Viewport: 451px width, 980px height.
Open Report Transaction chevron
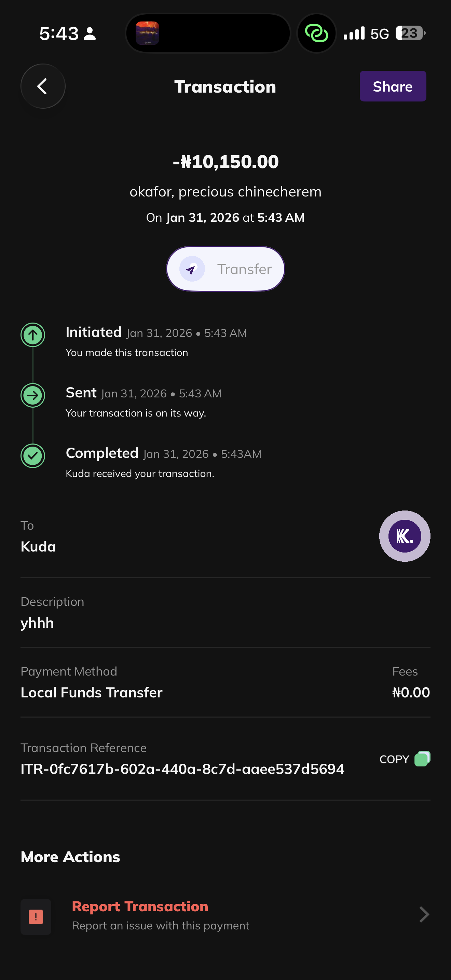(x=424, y=915)
